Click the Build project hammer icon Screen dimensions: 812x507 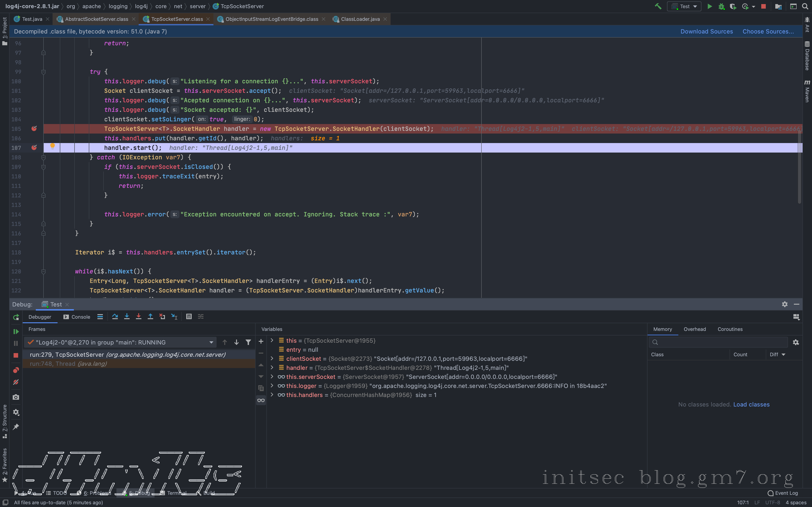pos(658,6)
